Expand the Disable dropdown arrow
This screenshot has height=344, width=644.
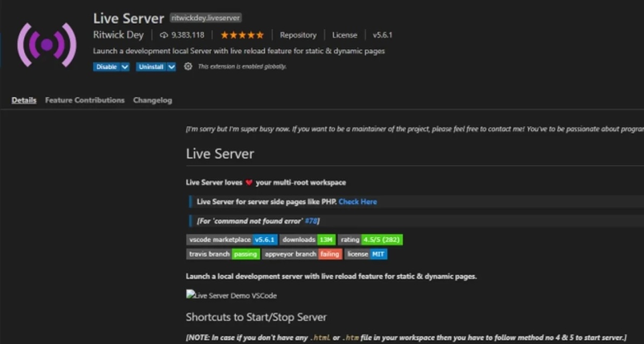click(125, 66)
